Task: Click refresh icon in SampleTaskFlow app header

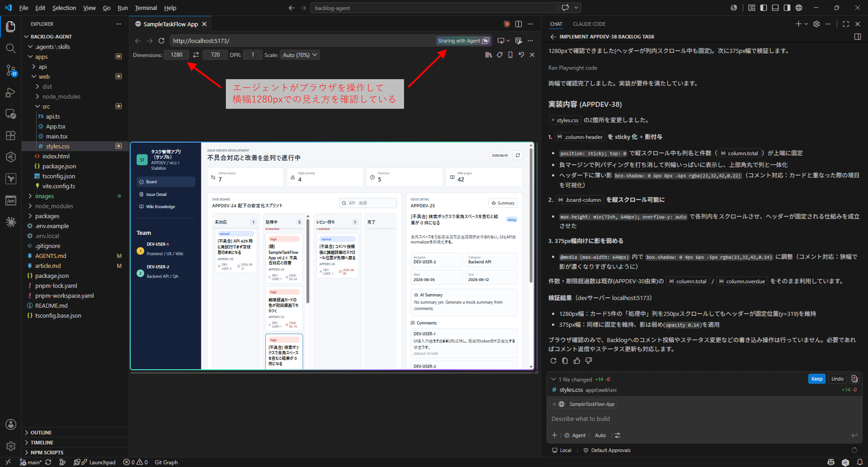Action: (518, 155)
